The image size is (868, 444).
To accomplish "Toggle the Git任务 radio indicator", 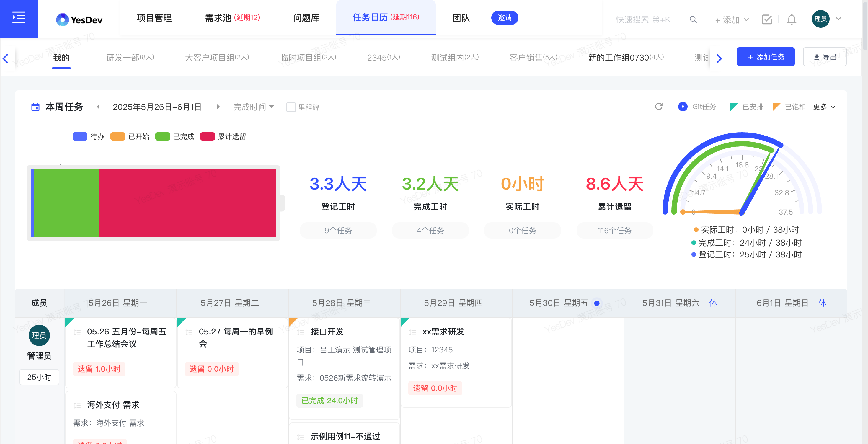I will tap(682, 107).
